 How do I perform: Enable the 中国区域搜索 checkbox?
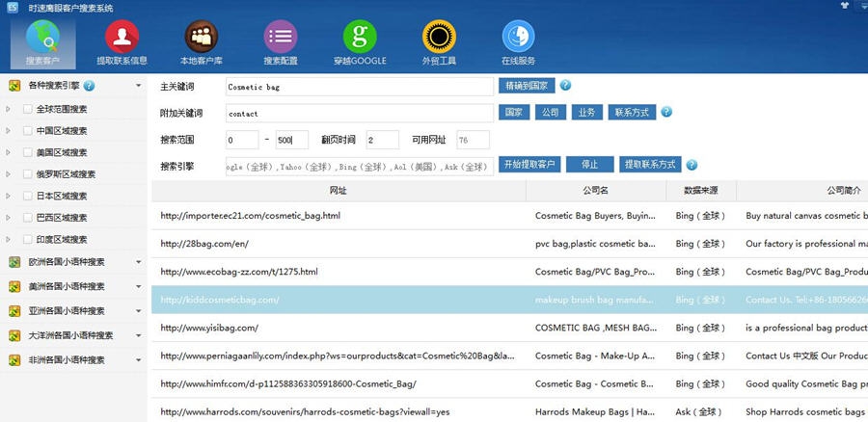27,131
